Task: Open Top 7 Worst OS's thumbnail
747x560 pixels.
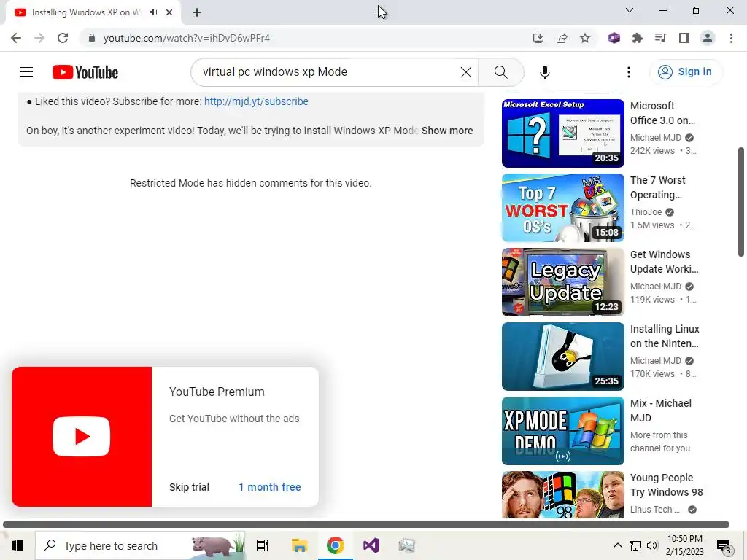Action: point(562,208)
